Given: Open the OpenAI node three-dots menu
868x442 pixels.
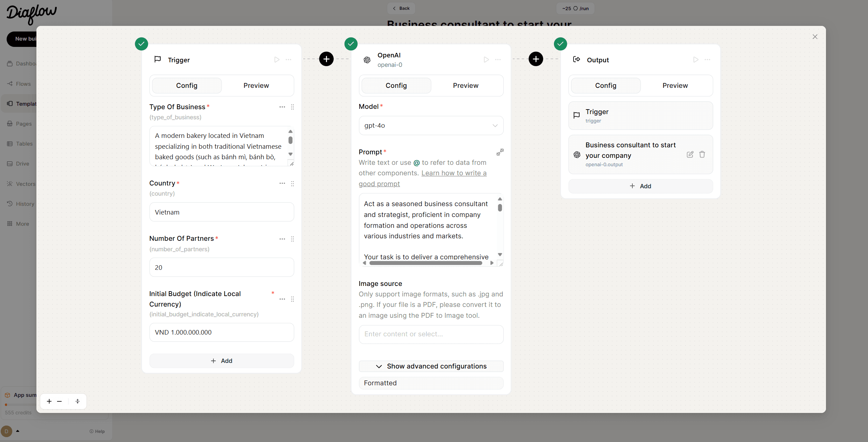Looking at the screenshot, I should click(498, 60).
